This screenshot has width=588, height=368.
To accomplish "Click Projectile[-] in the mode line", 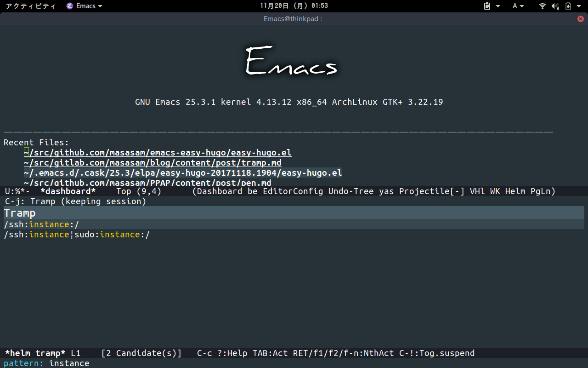I will [x=432, y=191].
